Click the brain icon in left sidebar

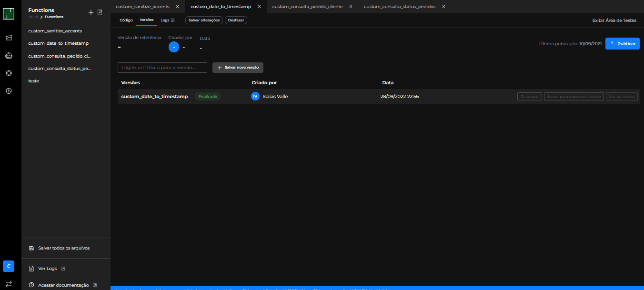9,73
